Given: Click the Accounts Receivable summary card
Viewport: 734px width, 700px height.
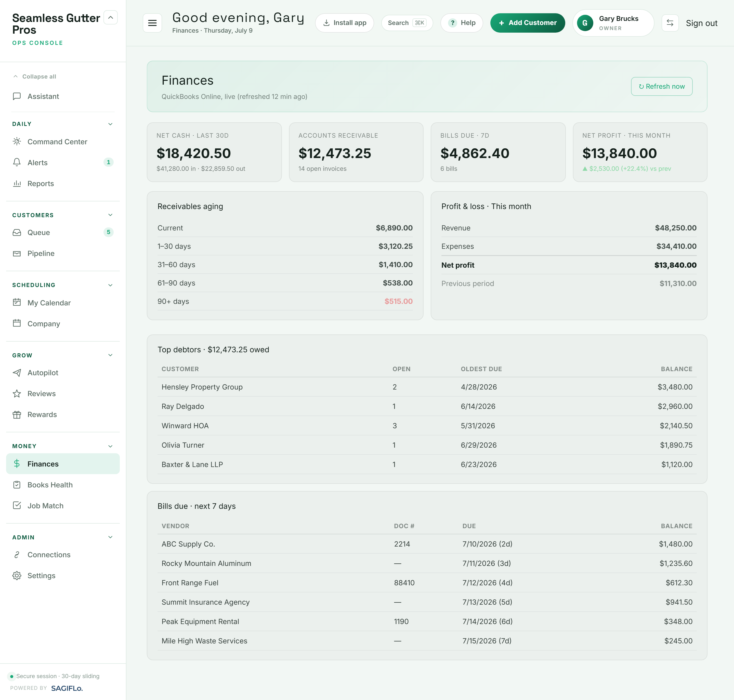Looking at the screenshot, I should [x=356, y=152].
